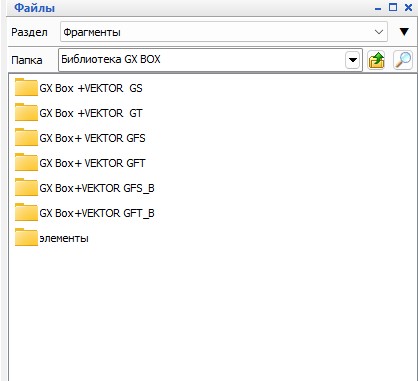Close the Файлы panel

pos(408,8)
